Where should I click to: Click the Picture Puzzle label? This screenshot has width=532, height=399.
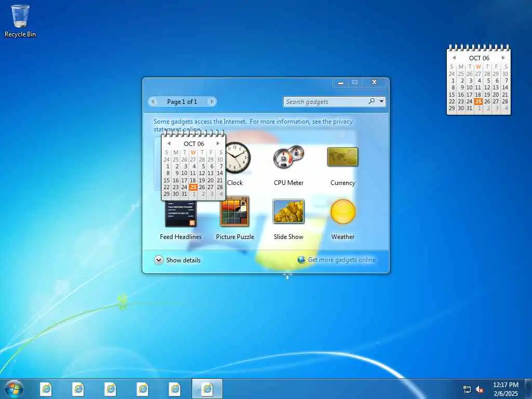tap(235, 237)
